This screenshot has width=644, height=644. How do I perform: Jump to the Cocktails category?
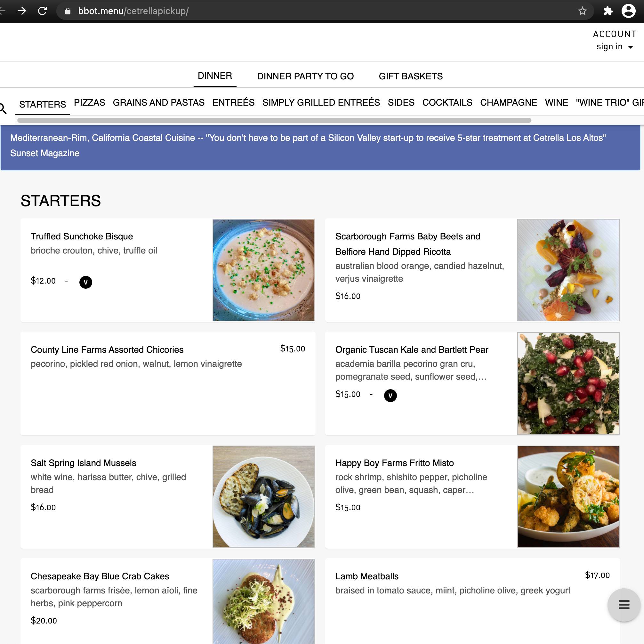pyautogui.click(x=447, y=102)
